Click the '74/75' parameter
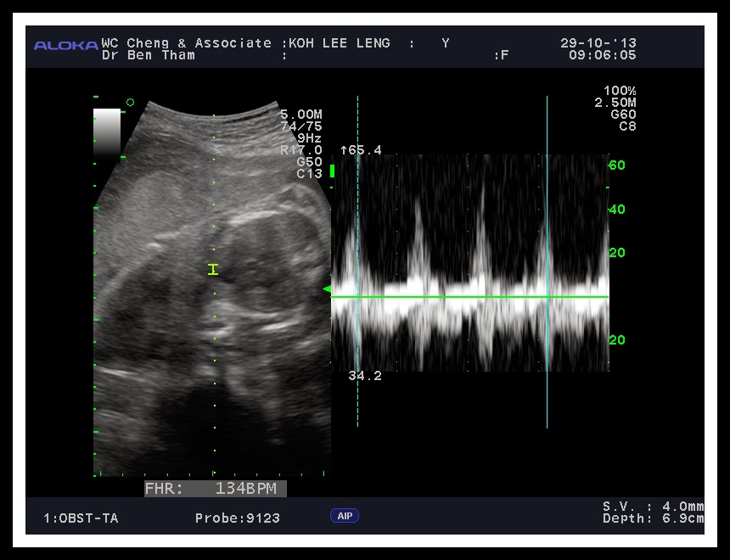730x560 pixels. pyautogui.click(x=301, y=126)
